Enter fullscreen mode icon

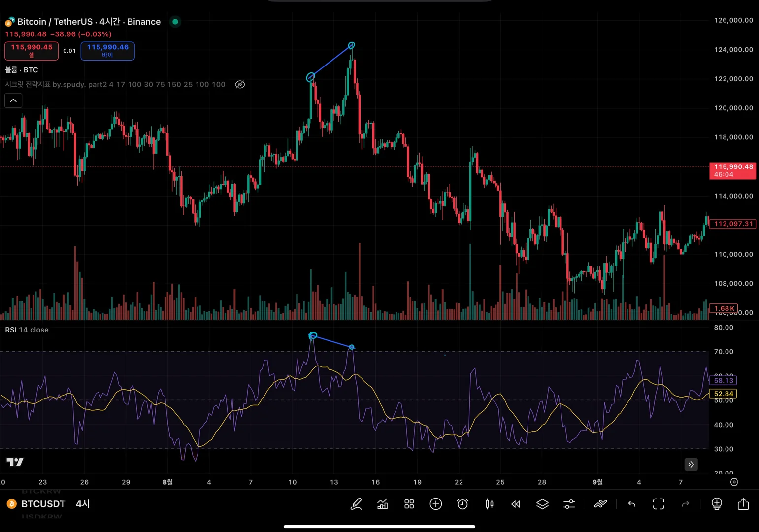tap(659, 504)
